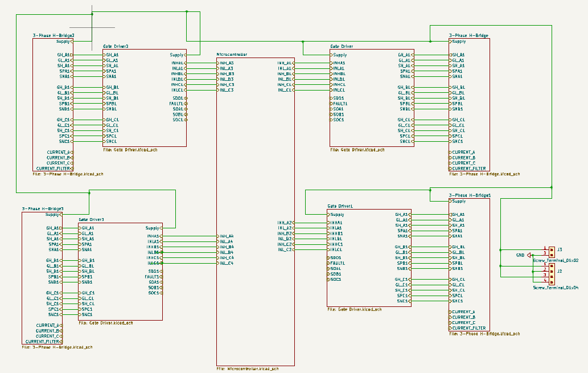The height and width of the screenshot is (373, 588).
Task: Select the INH_B3 pin on Microcontroller
Action: 225,74
